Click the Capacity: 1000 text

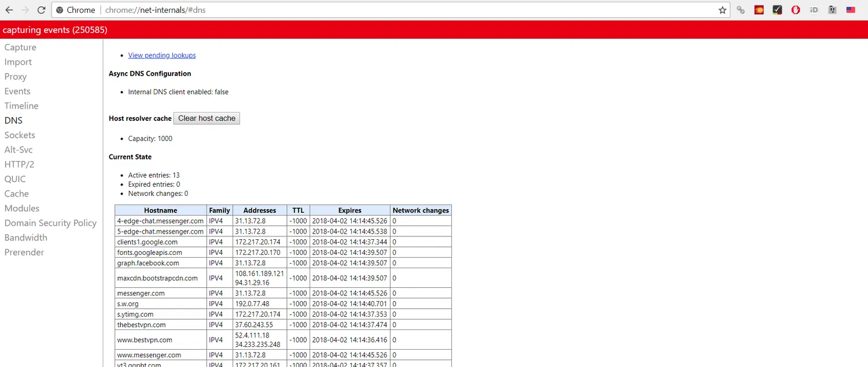click(150, 139)
